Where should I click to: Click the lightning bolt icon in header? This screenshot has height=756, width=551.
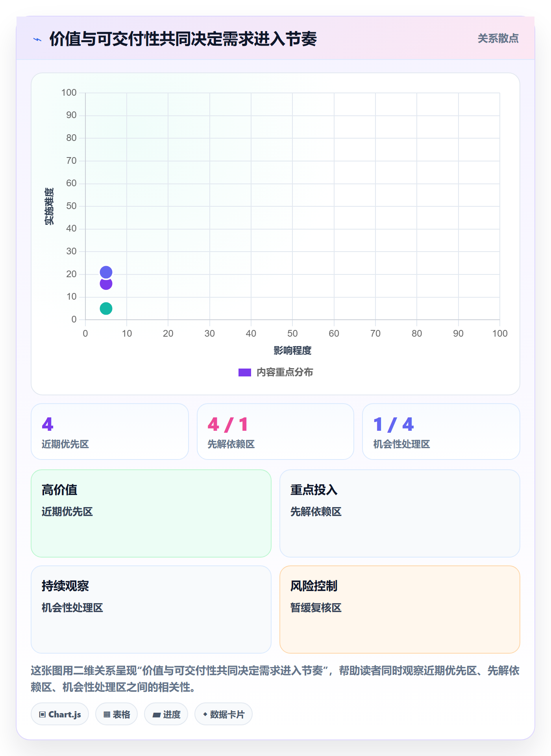coord(37,39)
